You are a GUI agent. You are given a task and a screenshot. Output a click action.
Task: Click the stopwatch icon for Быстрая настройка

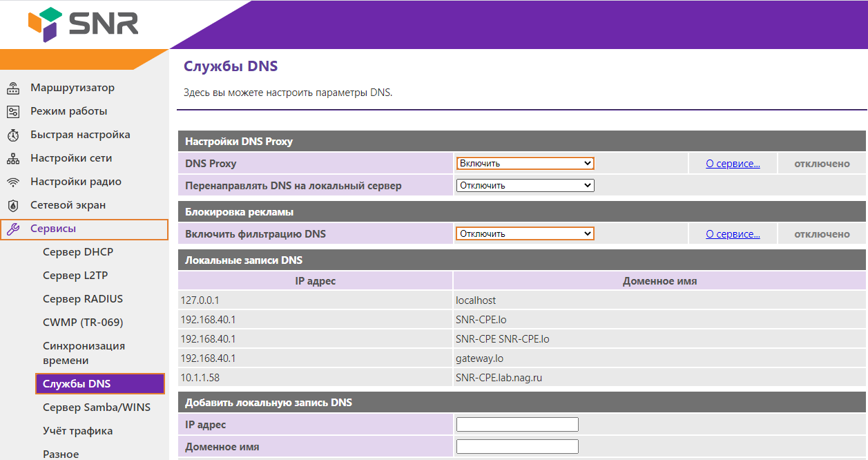(13, 135)
